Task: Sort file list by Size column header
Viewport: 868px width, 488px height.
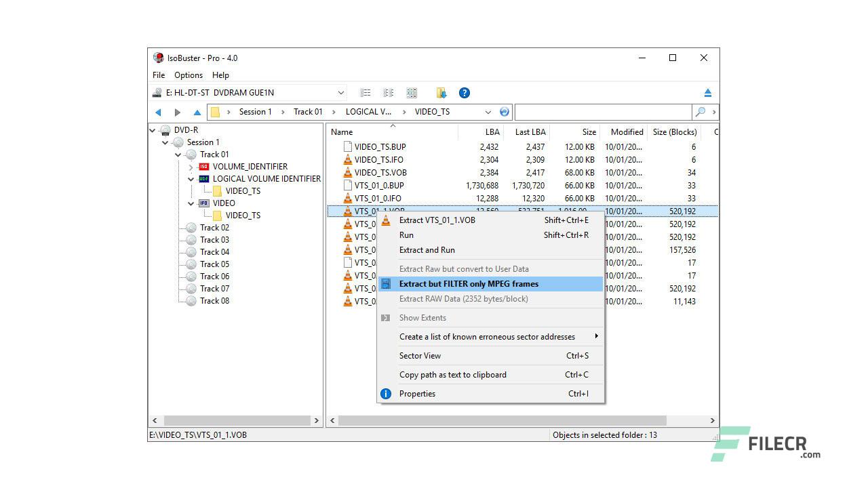Action: pos(589,132)
